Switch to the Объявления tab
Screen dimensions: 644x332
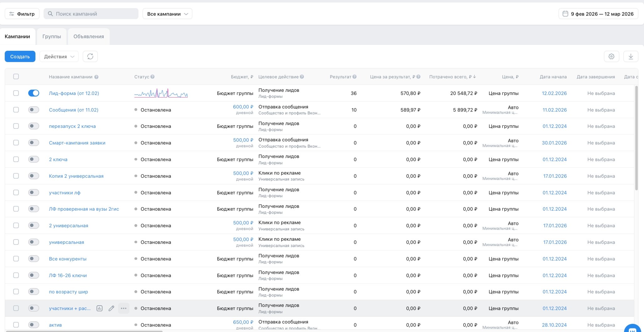[89, 36]
